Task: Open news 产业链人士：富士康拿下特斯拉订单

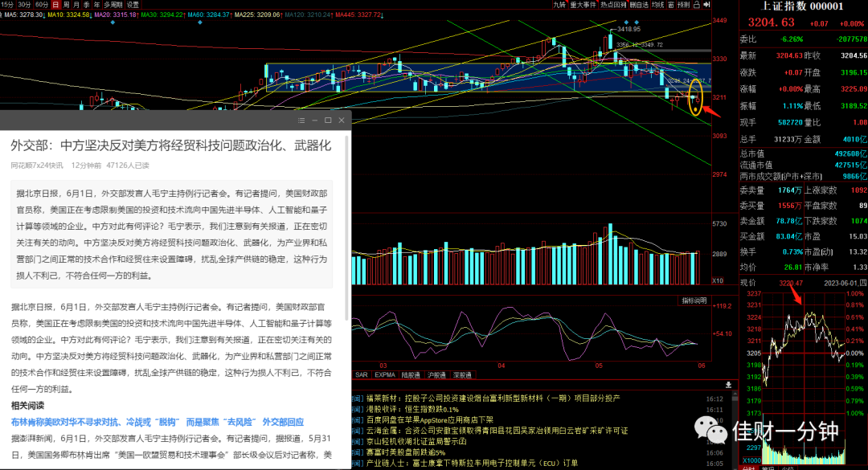Action: [x=473, y=463]
